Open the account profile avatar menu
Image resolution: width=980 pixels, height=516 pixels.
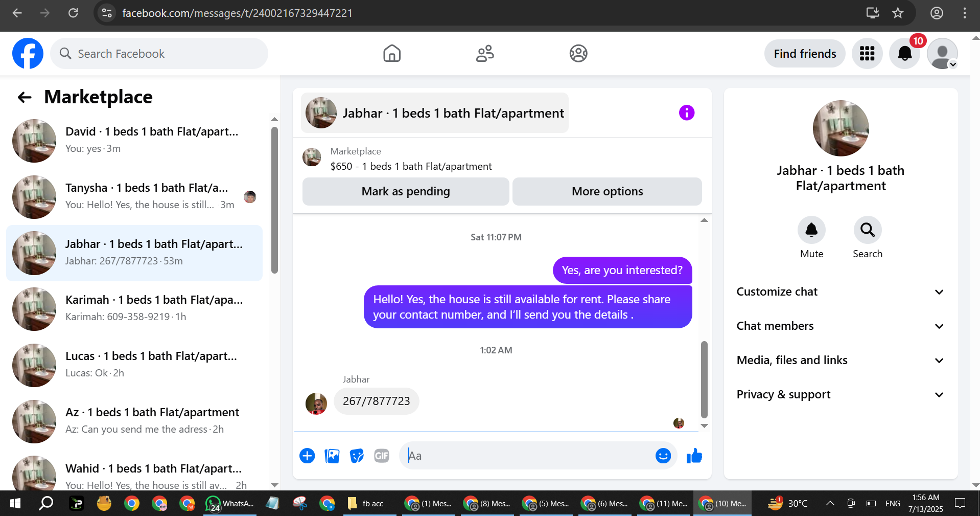point(942,53)
